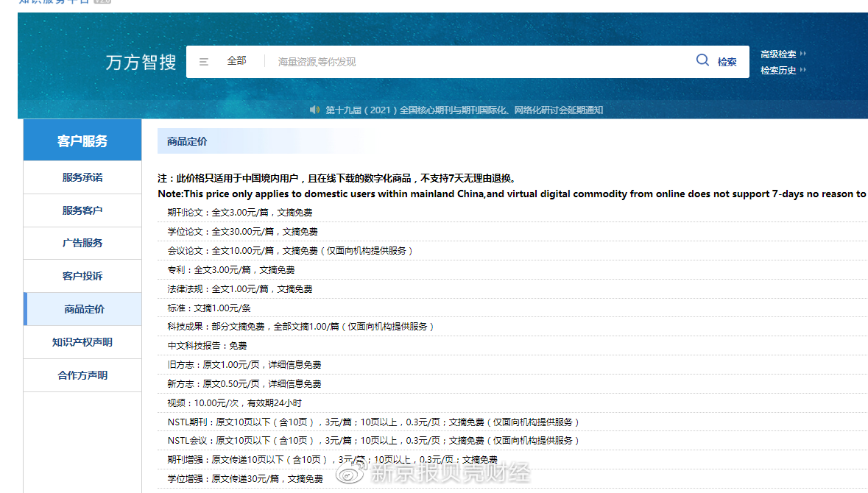868x493 pixels.
Task: Open the 全部 resource type dropdown
Action: tap(236, 61)
